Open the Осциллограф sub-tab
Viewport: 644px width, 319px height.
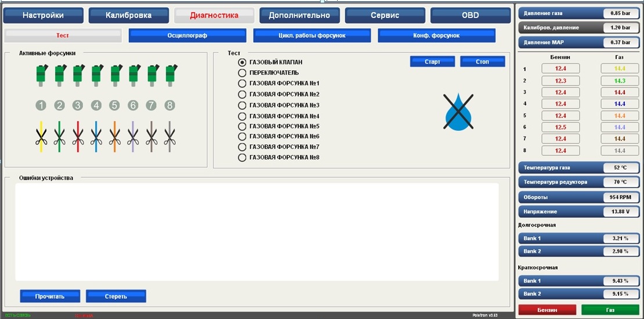(187, 35)
